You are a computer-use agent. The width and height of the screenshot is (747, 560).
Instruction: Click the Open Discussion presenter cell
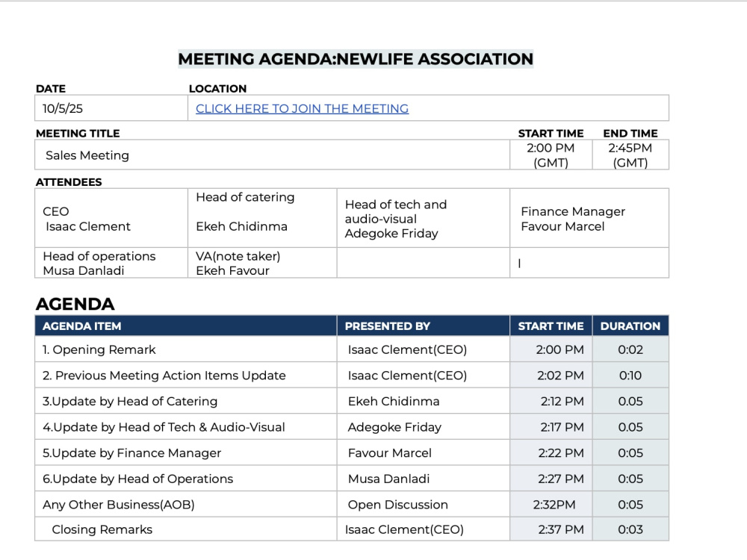click(423, 504)
